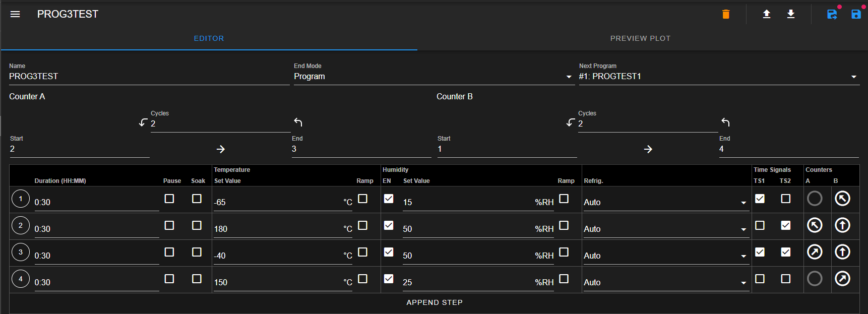This screenshot has height=314, width=868.
Task: Click the Append Step button
Action: (435, 302)
